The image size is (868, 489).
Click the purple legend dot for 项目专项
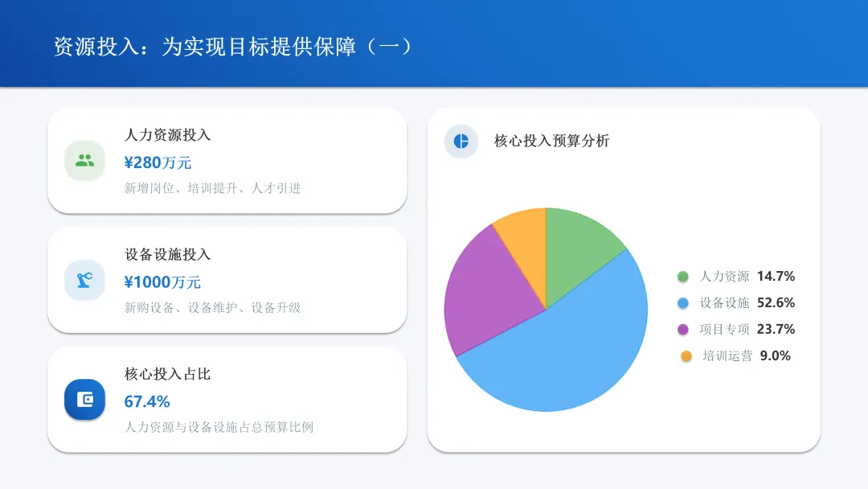683,329
